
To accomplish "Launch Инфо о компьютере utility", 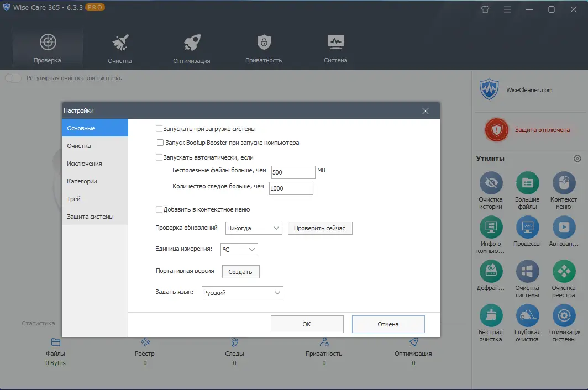I will 491,227.
